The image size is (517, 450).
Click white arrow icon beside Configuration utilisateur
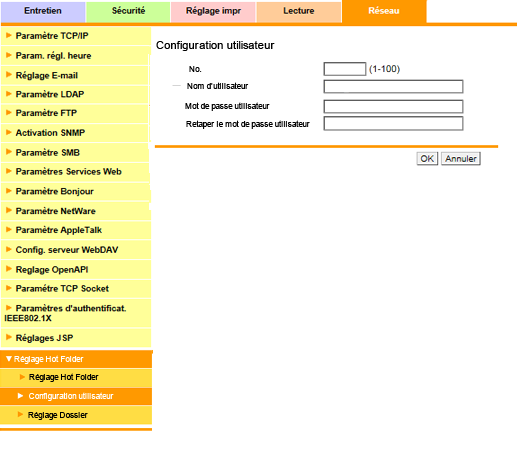[21, 396]
